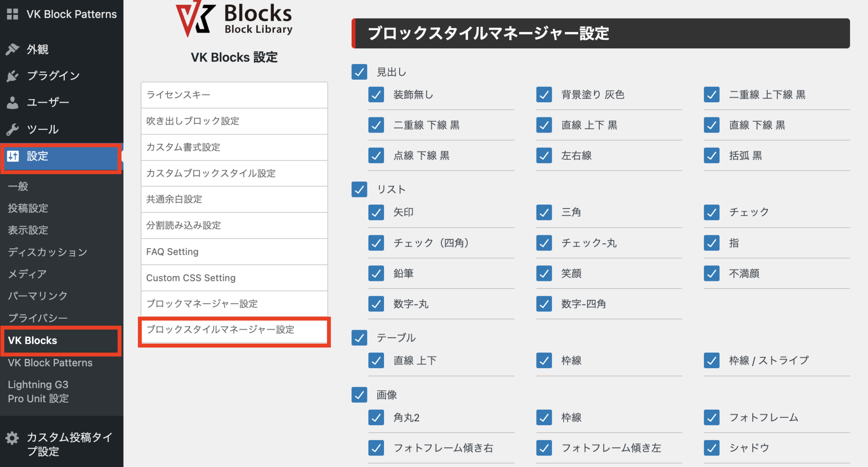The height and width of the screenshot is (467, 868).
Task: Uncheck the 見出し checkbox
Action: (359, 72)
